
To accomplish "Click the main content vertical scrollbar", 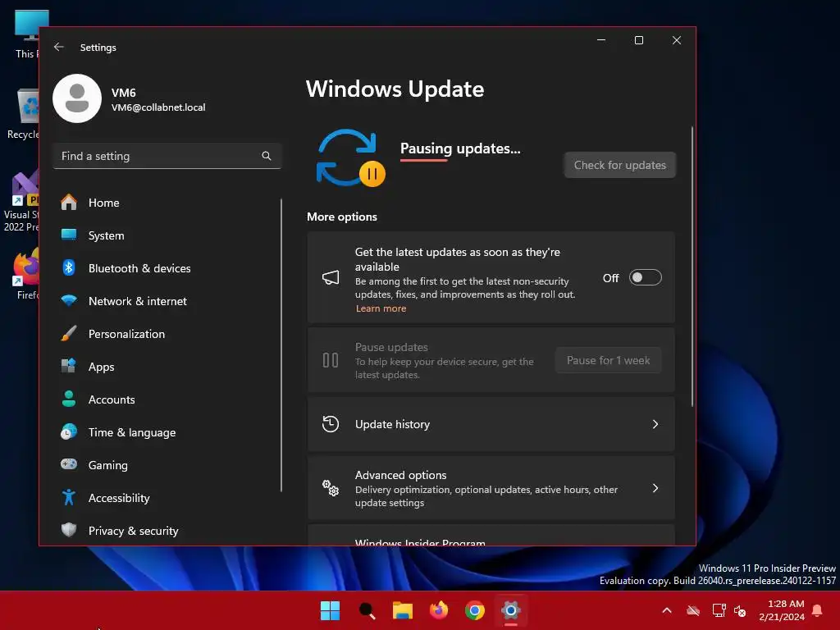I will (692, 267).
